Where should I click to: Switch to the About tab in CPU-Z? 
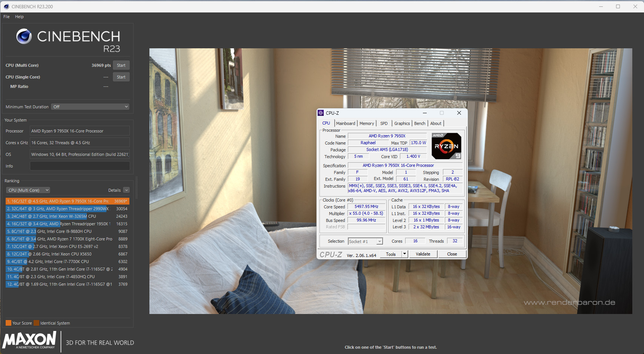click(x=436, y=123)
